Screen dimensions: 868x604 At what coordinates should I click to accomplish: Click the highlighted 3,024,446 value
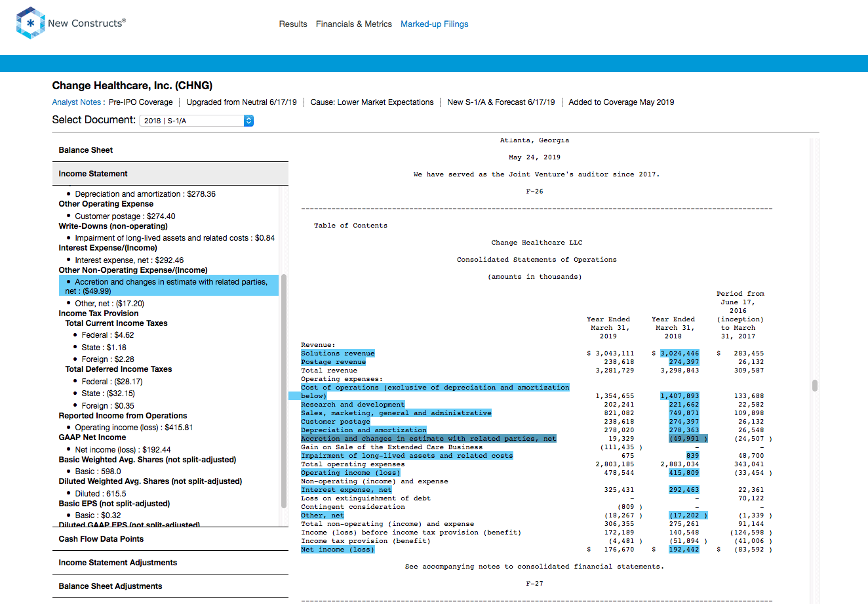[x=679, y=353]
